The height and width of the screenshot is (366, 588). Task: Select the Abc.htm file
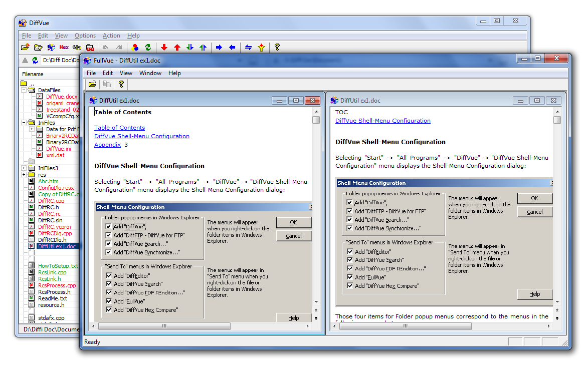(48, 181)
